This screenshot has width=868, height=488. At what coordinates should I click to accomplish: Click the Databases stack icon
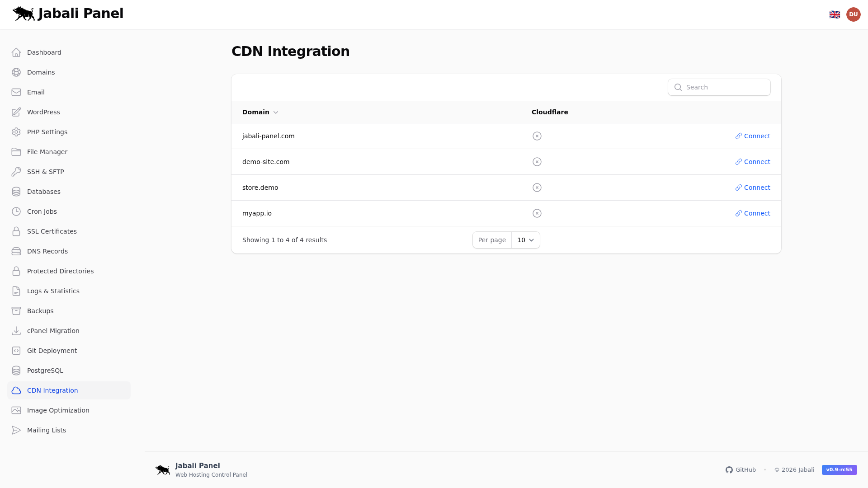(x=16, y=192)
